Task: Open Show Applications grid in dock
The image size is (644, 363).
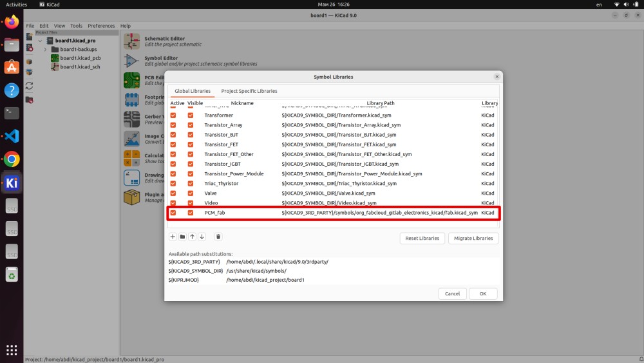Action: (x=12, y=350)
